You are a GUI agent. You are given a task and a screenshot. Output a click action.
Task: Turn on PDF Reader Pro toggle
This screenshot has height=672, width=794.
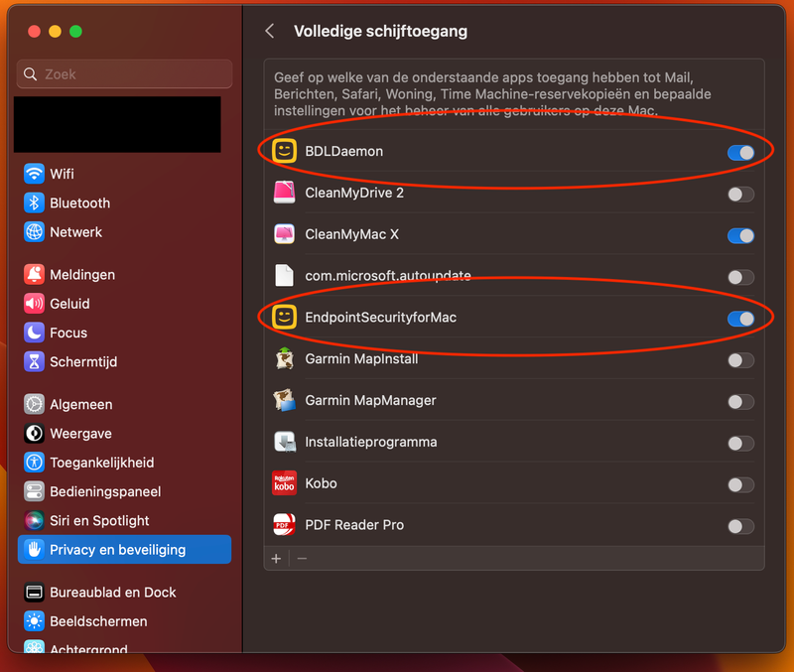click(740, 526)
